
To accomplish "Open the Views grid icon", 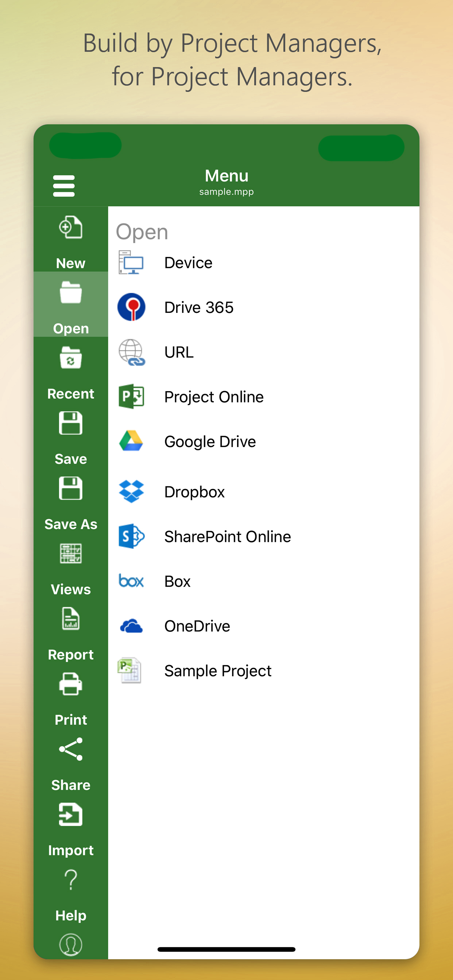I will coord(71,553).
